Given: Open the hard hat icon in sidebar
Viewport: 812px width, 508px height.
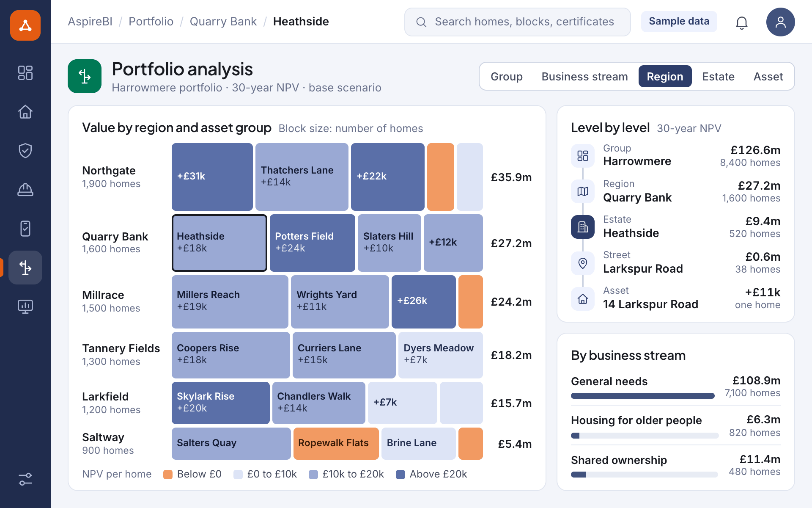Looking at the screenshot, I should click(25, 190).
